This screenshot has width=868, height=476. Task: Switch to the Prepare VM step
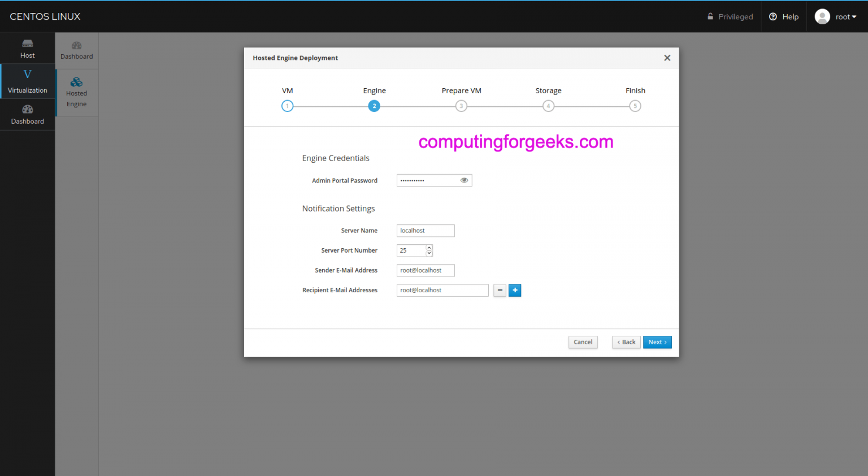coord(461,106)
